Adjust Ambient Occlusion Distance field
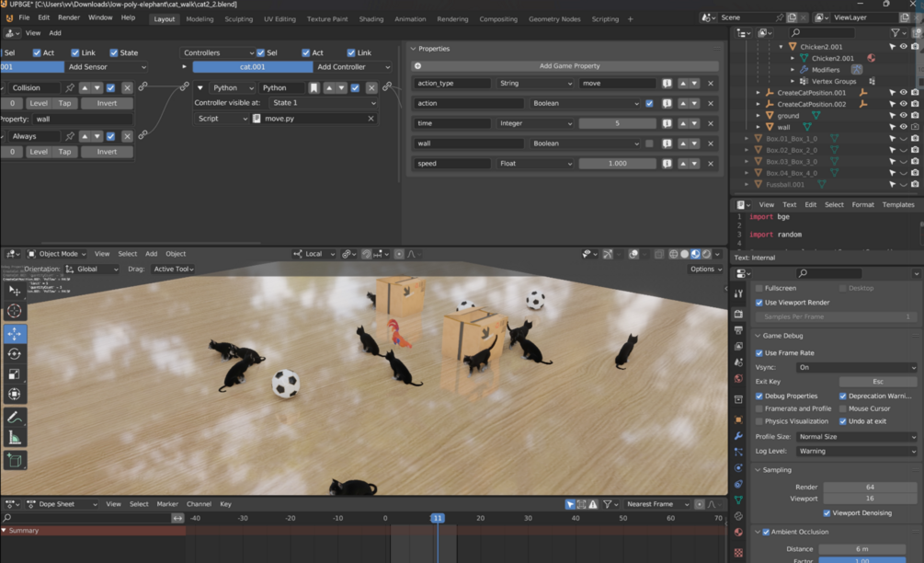The height and width of the screenshot is (563, 924). click(x=862, y=549)
